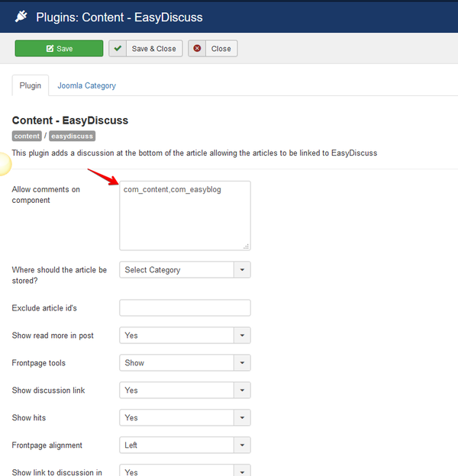Open the Show link to discussion dropdown
The image size is (458, 476).
click(185, 470)
